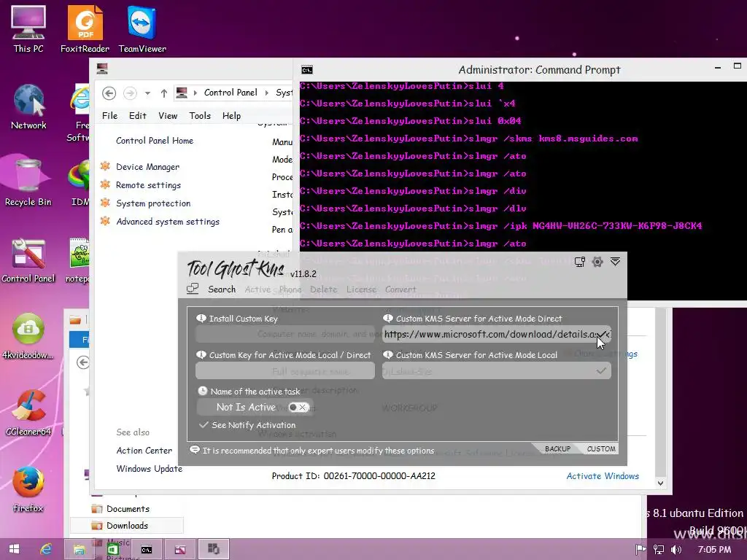This screenshot has height=560, width=747.
Task: Launch 4kvideodownloader from the desktop
Action: pyautogui.click(x=28, y=335)
